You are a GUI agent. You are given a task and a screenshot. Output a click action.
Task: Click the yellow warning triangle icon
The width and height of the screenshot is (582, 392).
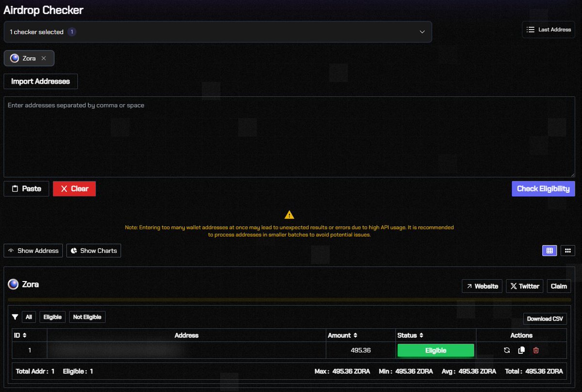point(290,215)
